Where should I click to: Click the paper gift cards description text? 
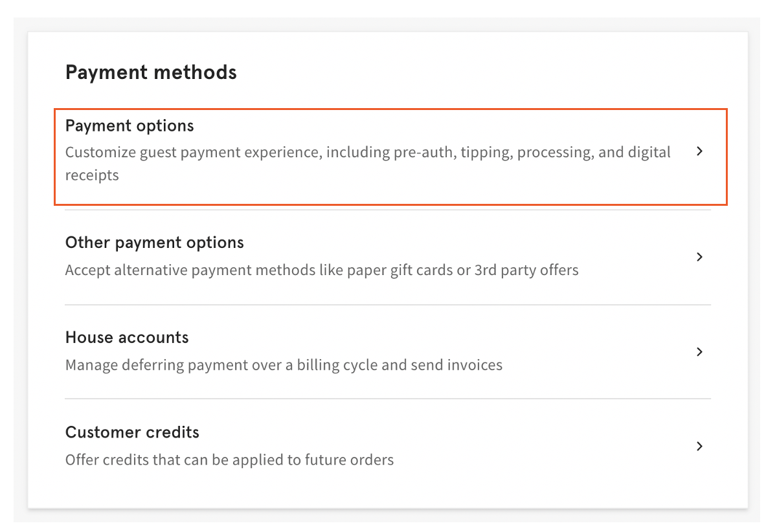pos(321,270)
